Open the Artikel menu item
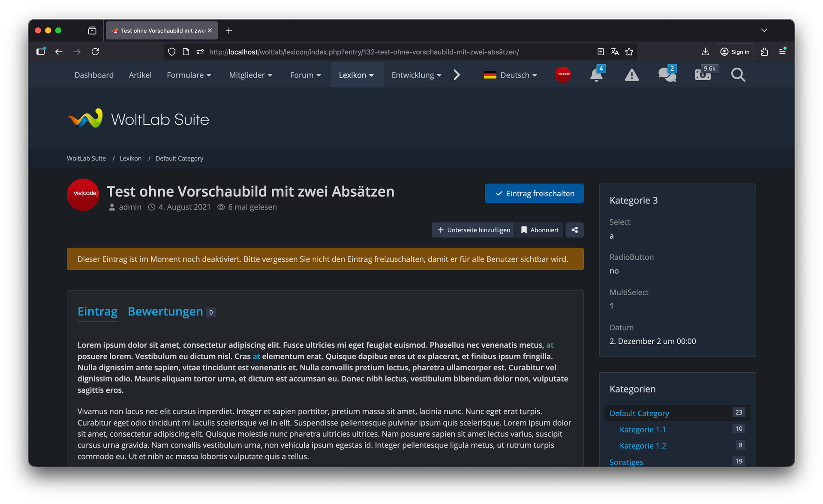 [140, 75]
